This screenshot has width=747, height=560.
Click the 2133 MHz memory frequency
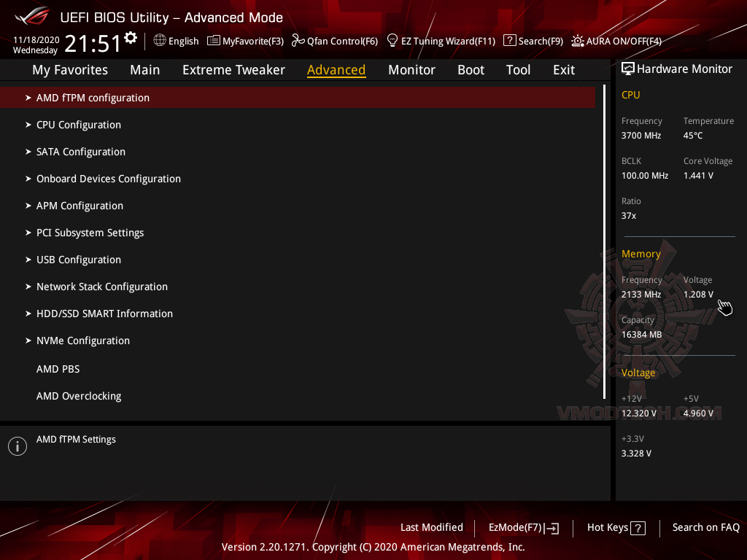640,295
